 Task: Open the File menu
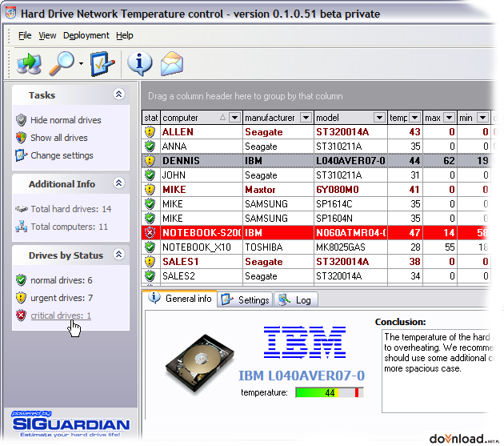coord(25,35)
